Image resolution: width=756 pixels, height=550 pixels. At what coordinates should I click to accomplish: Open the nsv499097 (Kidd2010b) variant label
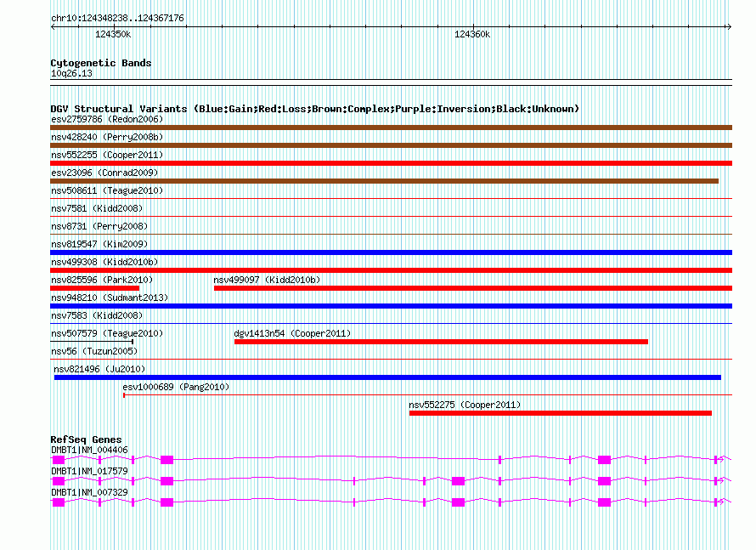pyautogui.click(x=267, y=280)
